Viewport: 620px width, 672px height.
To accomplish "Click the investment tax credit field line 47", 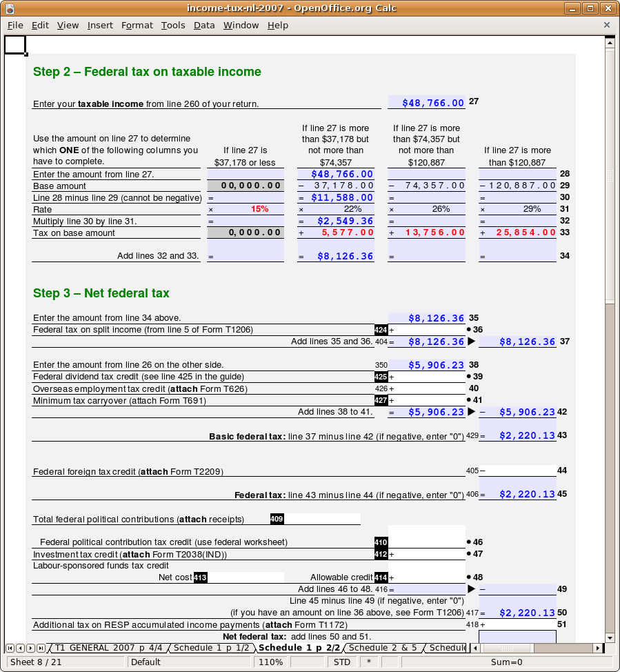I will coord(426,554).
